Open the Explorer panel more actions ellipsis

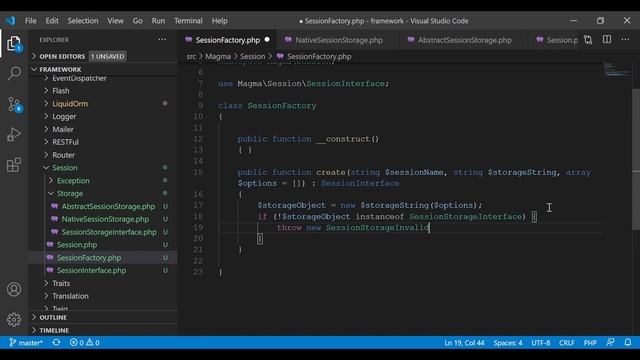coord(162,40)
